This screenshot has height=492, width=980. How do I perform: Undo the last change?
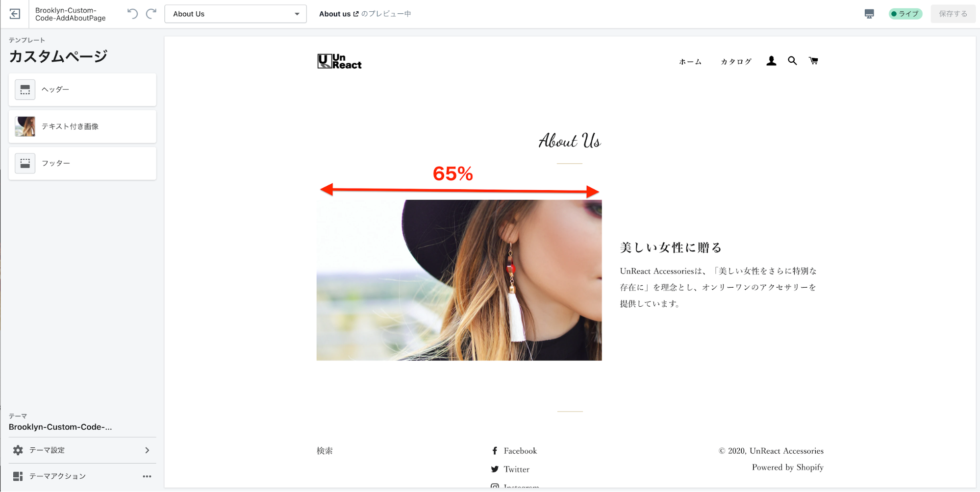coord(132,14)
